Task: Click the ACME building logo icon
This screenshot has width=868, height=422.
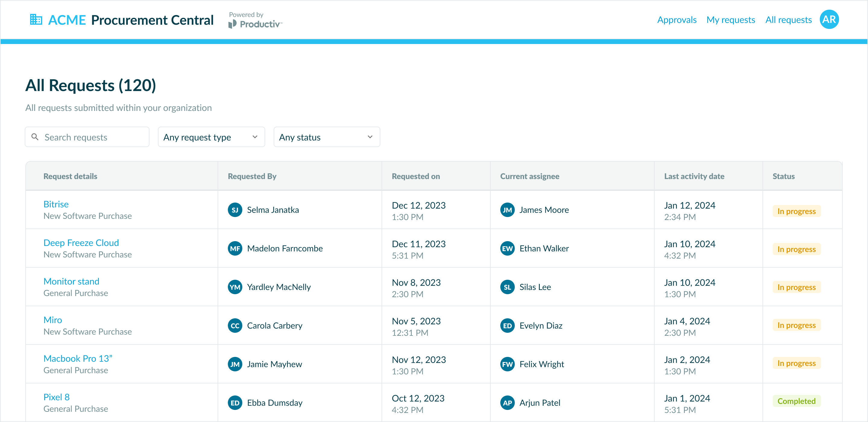Action: coord(36,20)
